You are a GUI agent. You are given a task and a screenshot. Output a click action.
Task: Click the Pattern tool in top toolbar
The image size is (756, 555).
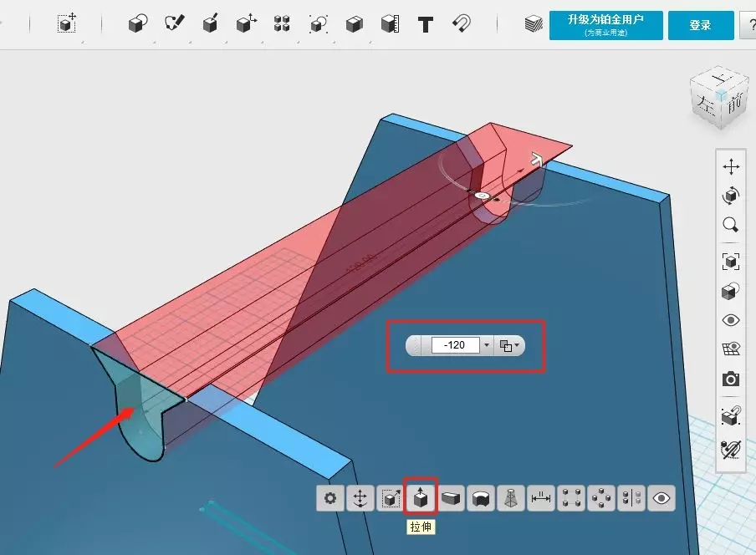pyautogui.click(x=282, y=24)
